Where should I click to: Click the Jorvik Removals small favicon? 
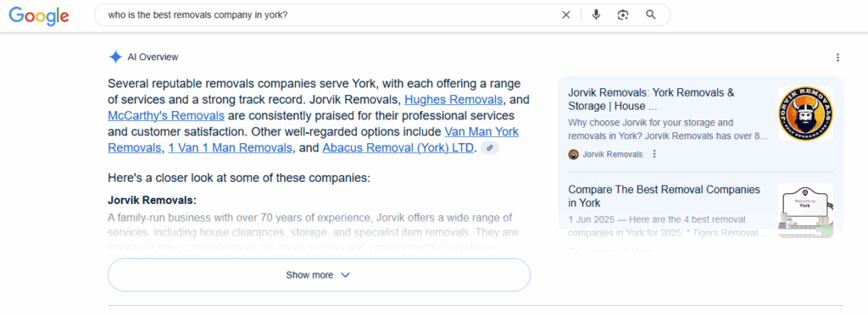point(574,154)
